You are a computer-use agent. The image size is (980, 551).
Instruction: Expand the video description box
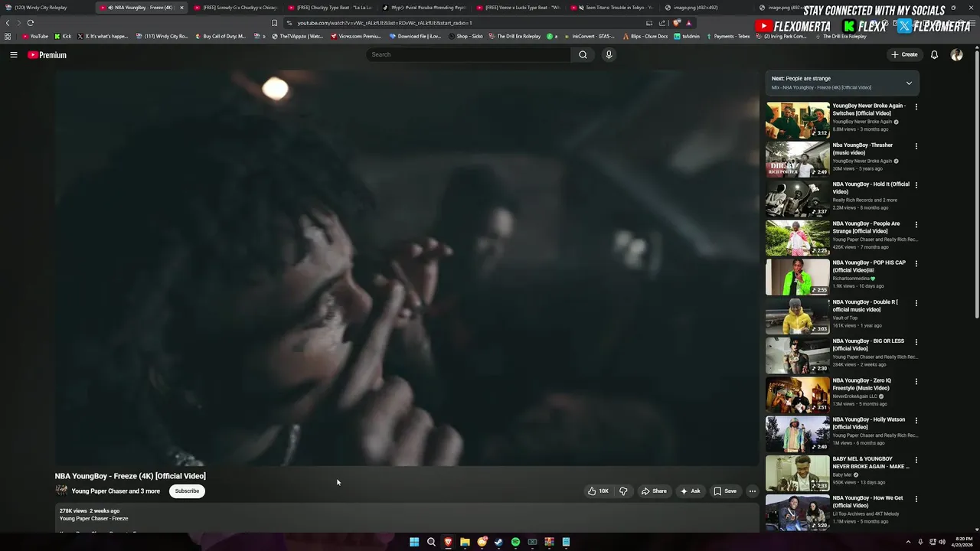click(x=406, y=518)
